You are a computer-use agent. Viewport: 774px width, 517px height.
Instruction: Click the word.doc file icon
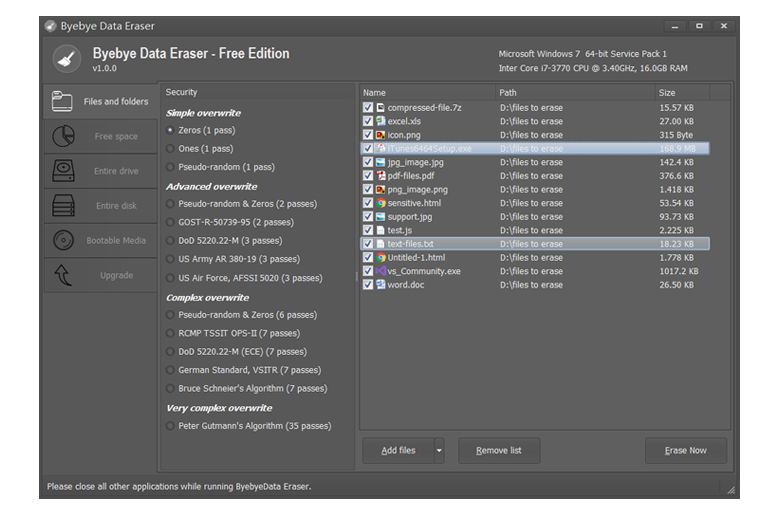pyautogui.click(x=381, y=285)
